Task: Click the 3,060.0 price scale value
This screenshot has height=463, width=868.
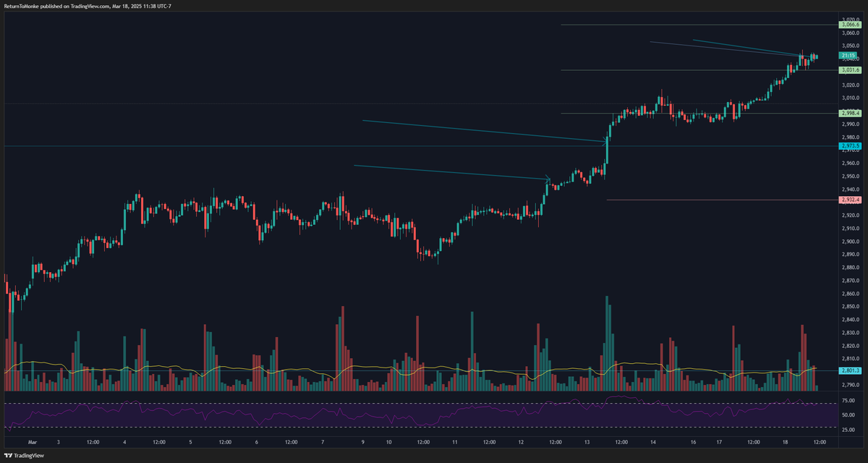Action: pyautogui.click(x=849, y=33)
